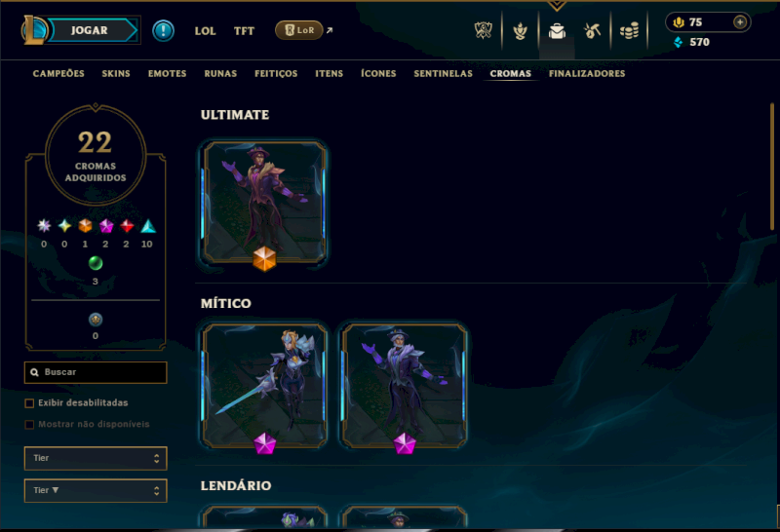
Task: Click the blue exclamation notification icon
Action: (x=163, y=30)
